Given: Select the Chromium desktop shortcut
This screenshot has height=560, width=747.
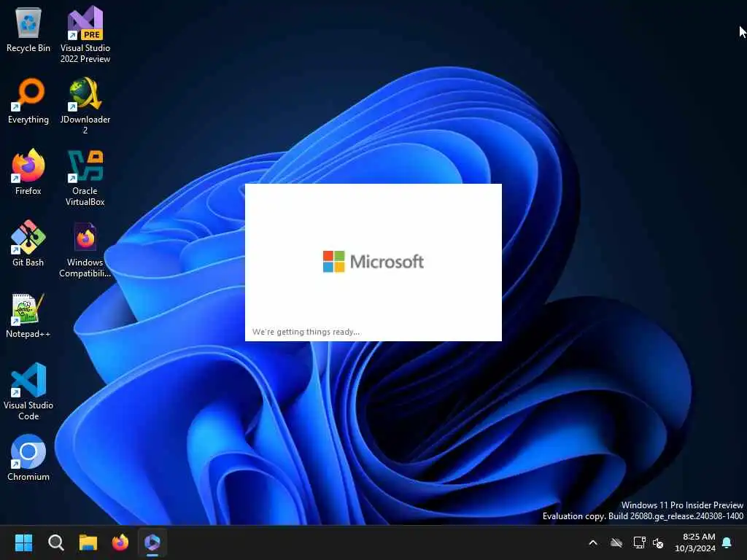Looking at the screenshot, I should (28, 458).
